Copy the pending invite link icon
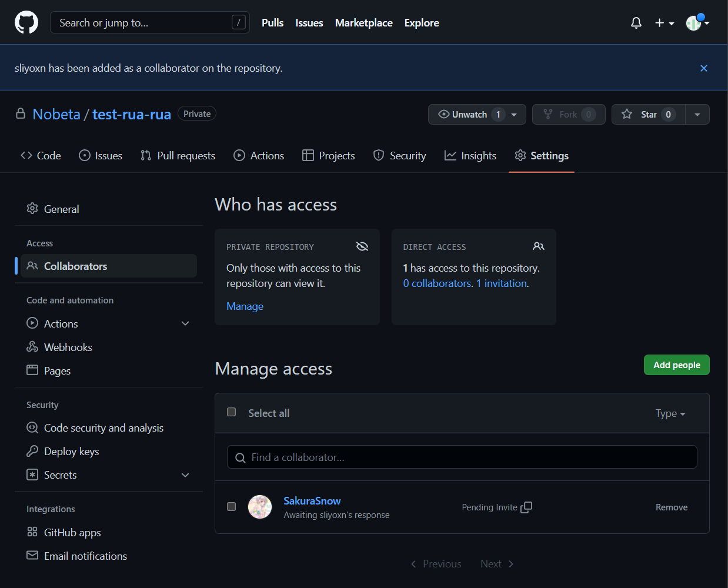The width and height of the screenshot is (728, 588). click(x=526, y=507)
